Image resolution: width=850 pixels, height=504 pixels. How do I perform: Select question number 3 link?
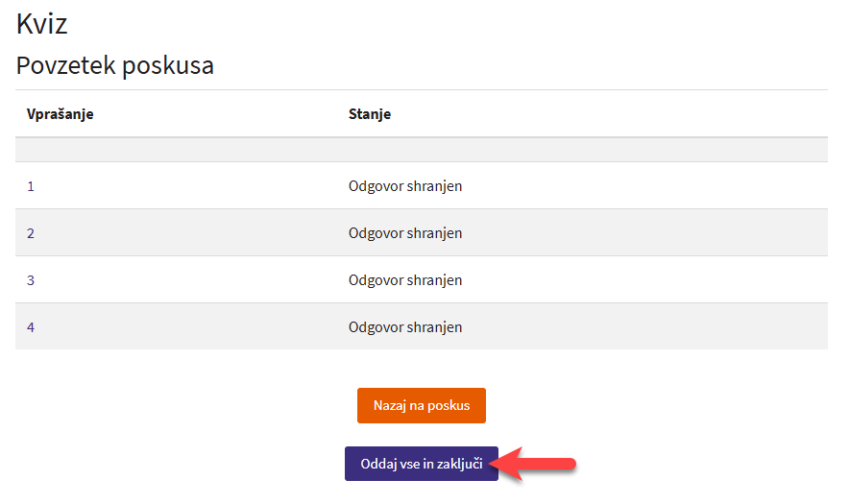pyautogui.click(x=31, y=280)
